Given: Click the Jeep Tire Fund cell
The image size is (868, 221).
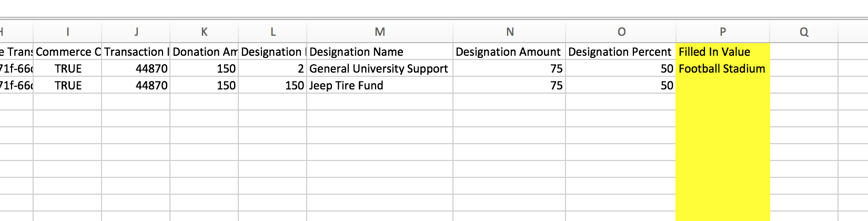Looking at the screenshot, I should 379,85.
